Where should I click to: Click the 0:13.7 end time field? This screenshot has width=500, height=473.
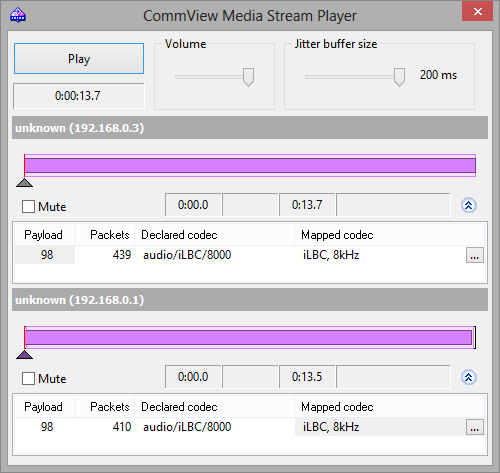click(x=307, y=205)
